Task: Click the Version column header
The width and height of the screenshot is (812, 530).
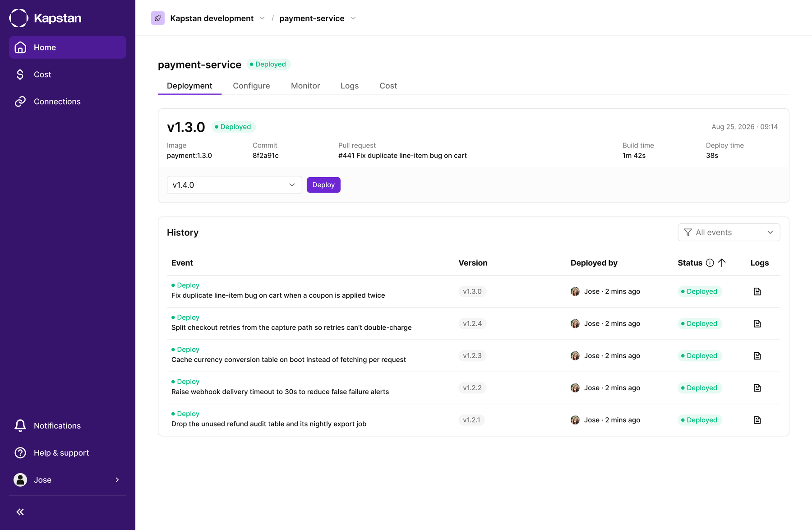Action: point(473,263)
